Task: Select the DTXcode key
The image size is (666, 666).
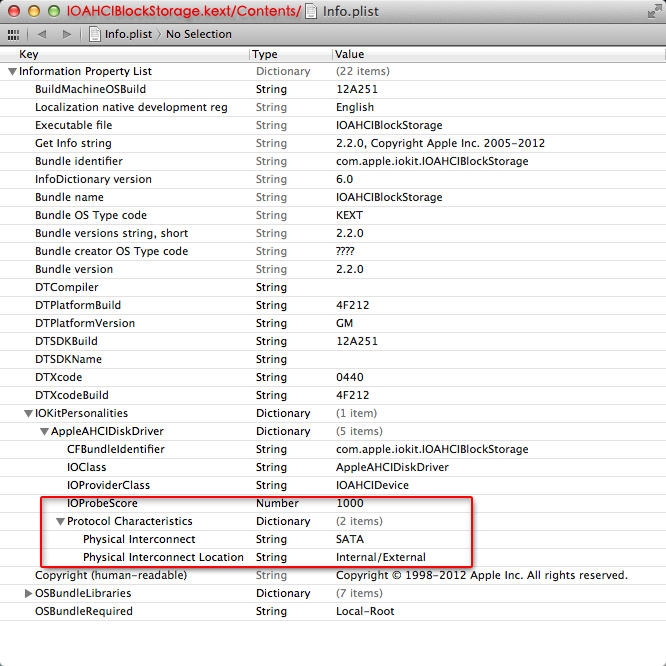Action: pyautogui.click(x=59, y=377)
